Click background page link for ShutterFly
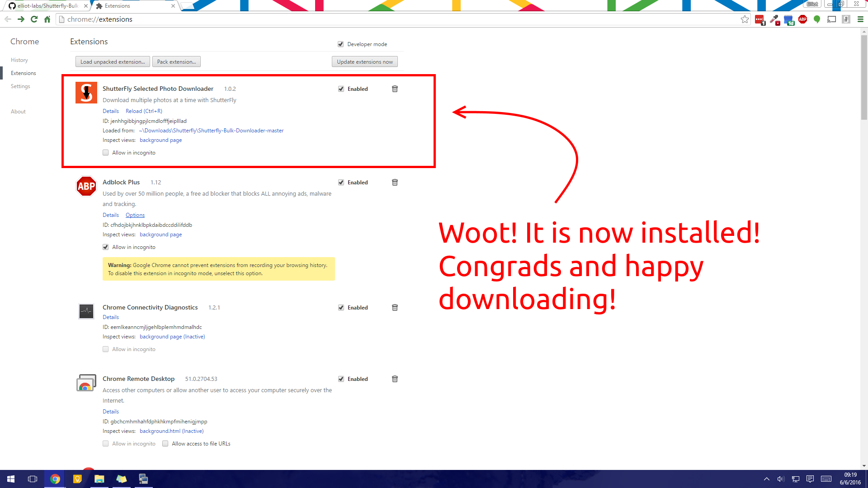This screenshot has width=868, height=488. [160, 140]
